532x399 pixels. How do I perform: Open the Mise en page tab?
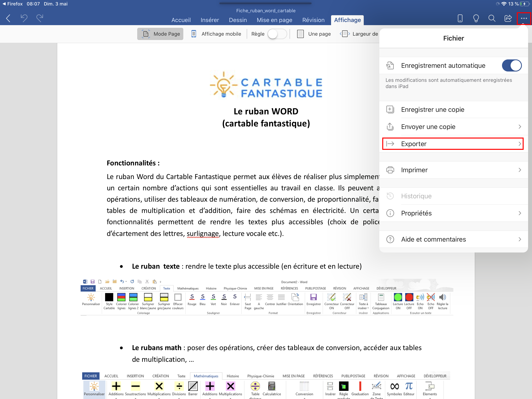click(274, 20)
